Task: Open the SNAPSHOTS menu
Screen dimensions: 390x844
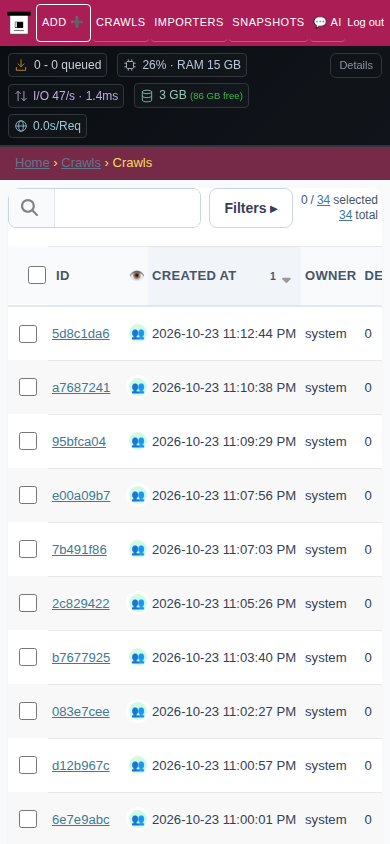Action: 268,23
